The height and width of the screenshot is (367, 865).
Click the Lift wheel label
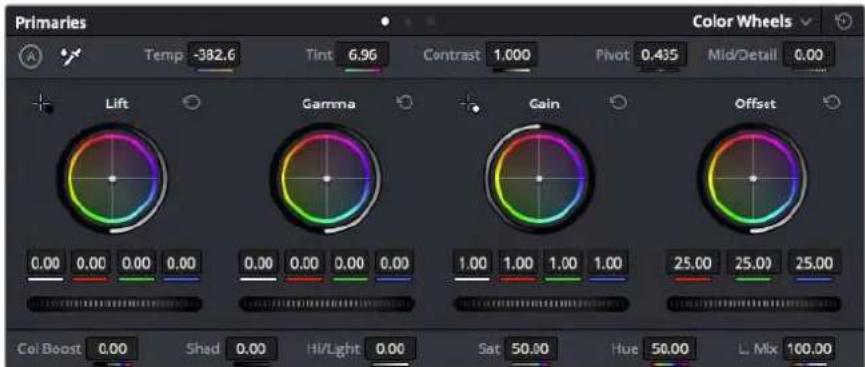tap(117, 103)
